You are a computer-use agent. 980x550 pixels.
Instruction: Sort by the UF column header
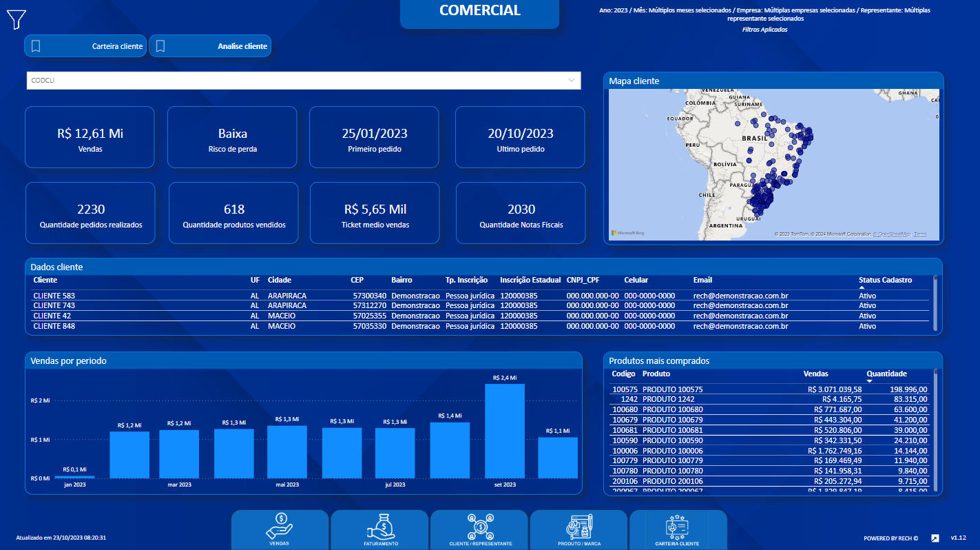255,280
